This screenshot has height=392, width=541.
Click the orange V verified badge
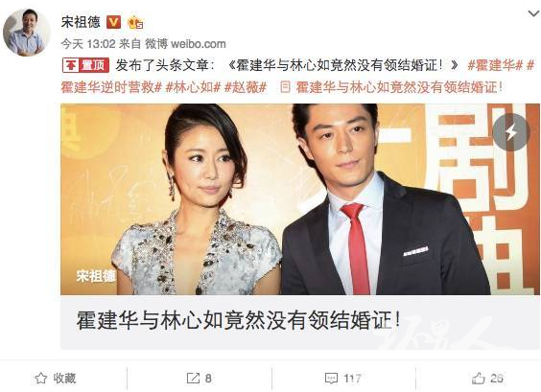click(x=113, y=22)
